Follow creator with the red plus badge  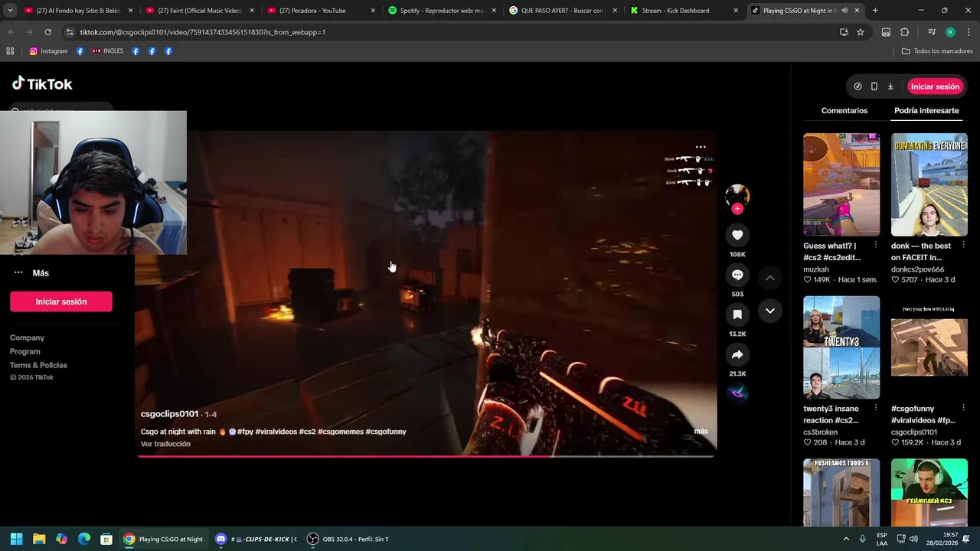point(737,209)
